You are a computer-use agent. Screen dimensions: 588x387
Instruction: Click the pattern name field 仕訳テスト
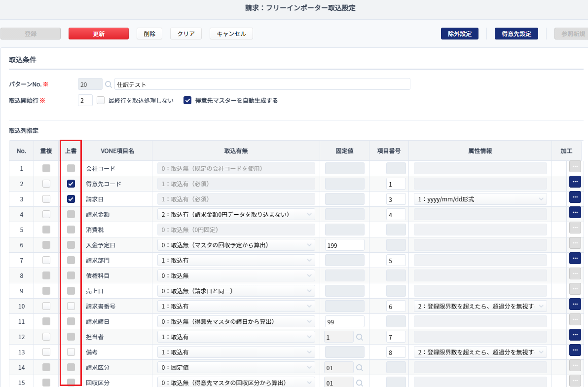[x=262, y=84]
